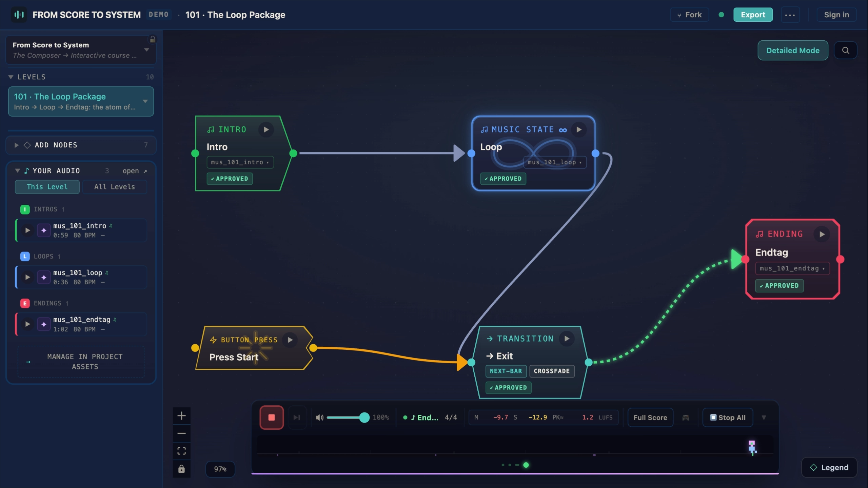Viewport: 868px width, 488px height.
Task: Open the search magnifier on canvas
Action: pyautogui.click(x=846, y=50)
